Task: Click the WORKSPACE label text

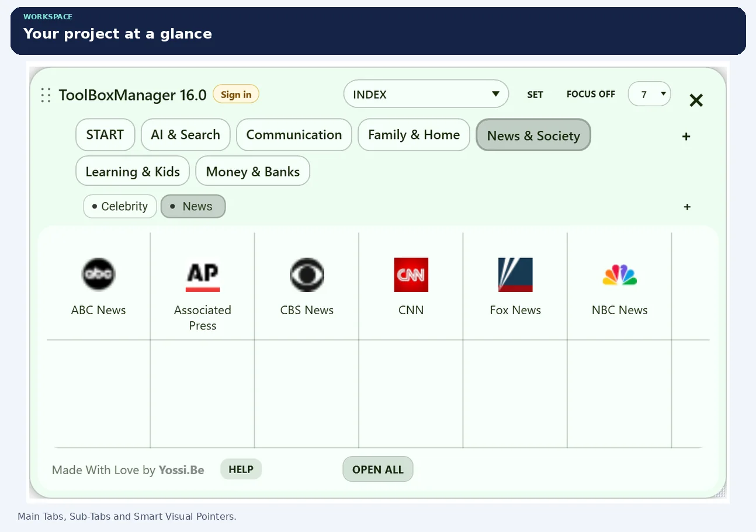Action: (48, 17)
